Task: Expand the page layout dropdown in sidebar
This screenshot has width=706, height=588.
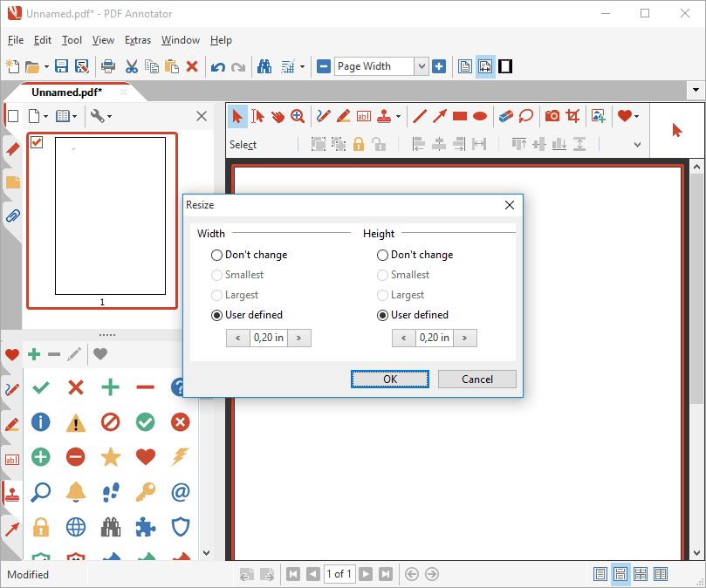Action: pos(74,117)
